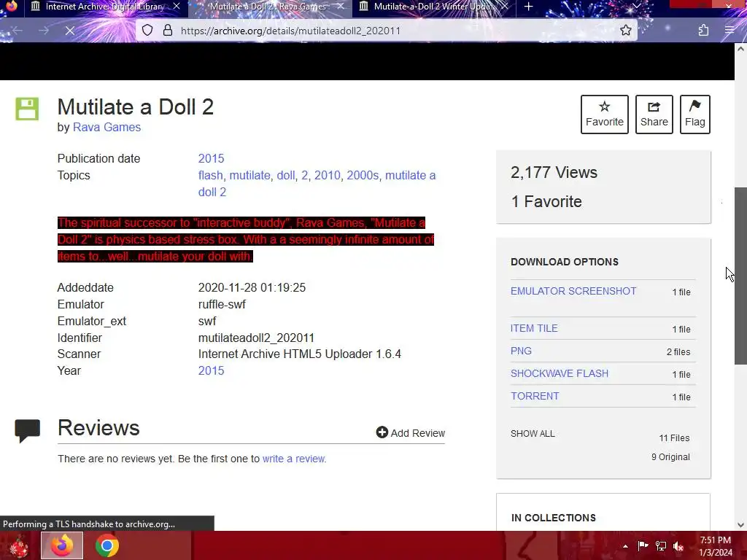Click the Action Center flag tray icon
The width and height of the screenshot is (747, 560).
click(x=643, y=546)
